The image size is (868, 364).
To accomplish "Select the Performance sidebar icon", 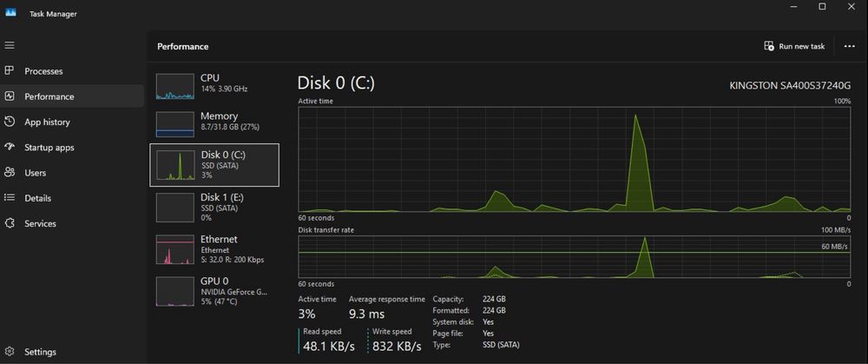I will (x=9, y=96).
